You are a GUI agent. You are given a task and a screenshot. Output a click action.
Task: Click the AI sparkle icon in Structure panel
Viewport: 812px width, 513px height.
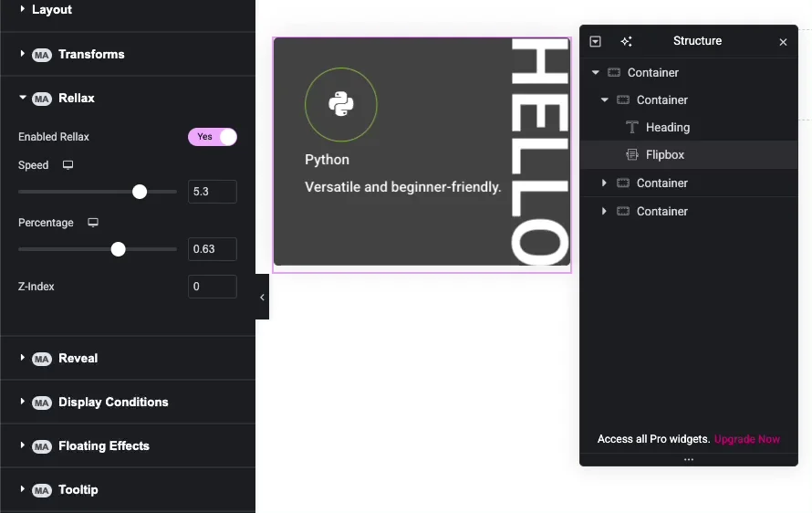coord(626,42)
